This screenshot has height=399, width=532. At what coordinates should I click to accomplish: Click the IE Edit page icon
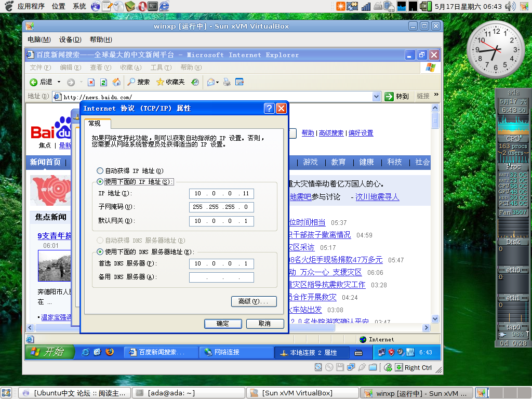[240, 82]
